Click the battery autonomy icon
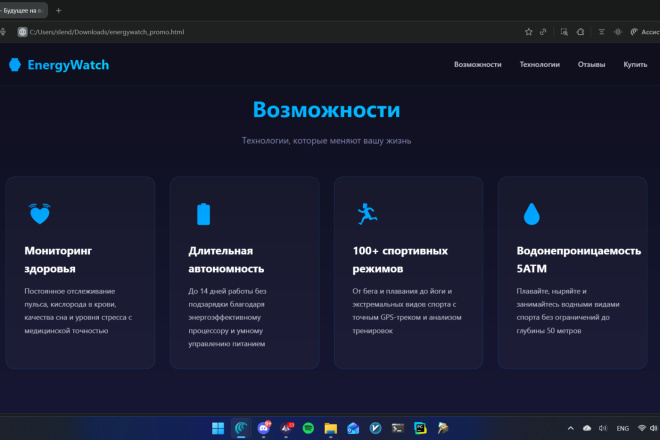660x440 pixels. click(x=204, y=214)
